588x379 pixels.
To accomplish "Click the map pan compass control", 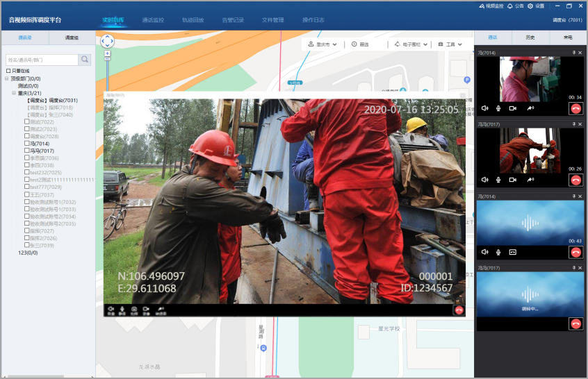I will (x=107, y=41).
